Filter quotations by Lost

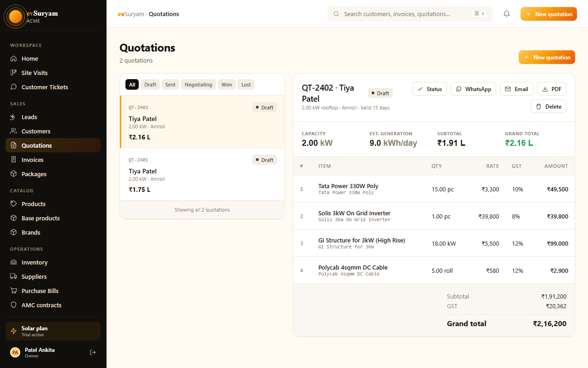tap(246, 85)
